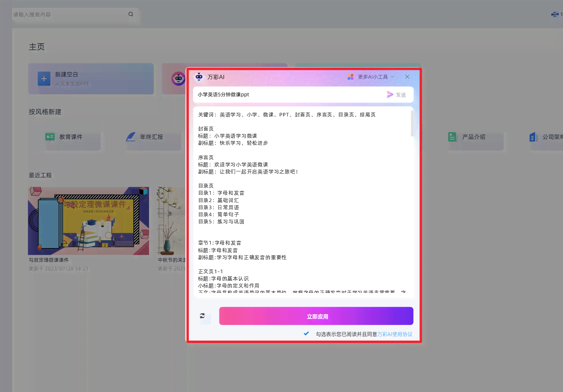Click the 更多AI小工具 colorful grid icon
Viewport: 563px width, 392px height.
pos(350,77)
